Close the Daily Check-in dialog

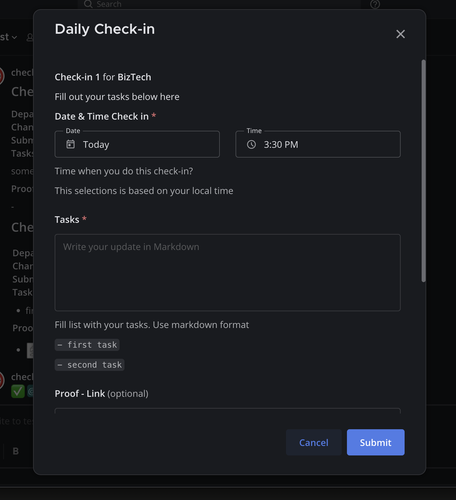[400, 34]
